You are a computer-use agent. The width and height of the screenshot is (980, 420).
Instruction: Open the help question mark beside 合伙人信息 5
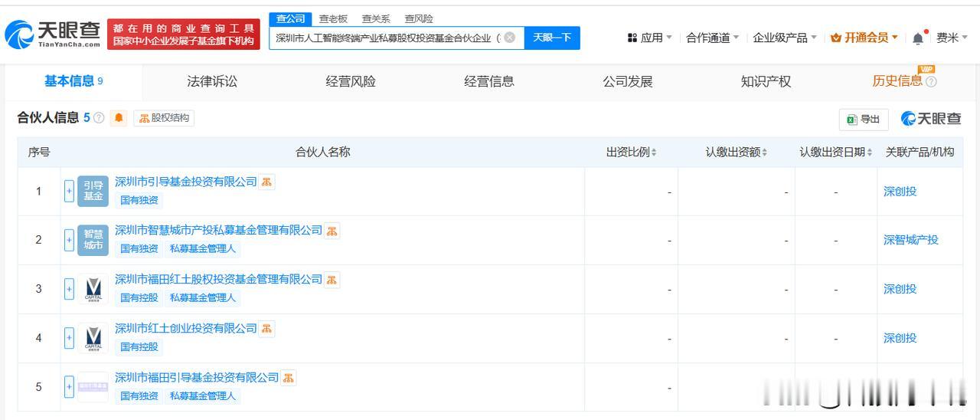[x=99, y=118]
